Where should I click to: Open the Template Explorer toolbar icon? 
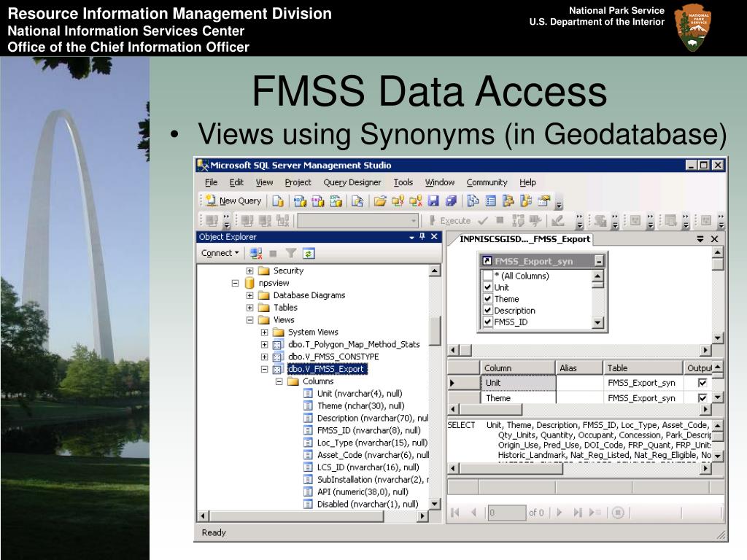tap(526, 201)
